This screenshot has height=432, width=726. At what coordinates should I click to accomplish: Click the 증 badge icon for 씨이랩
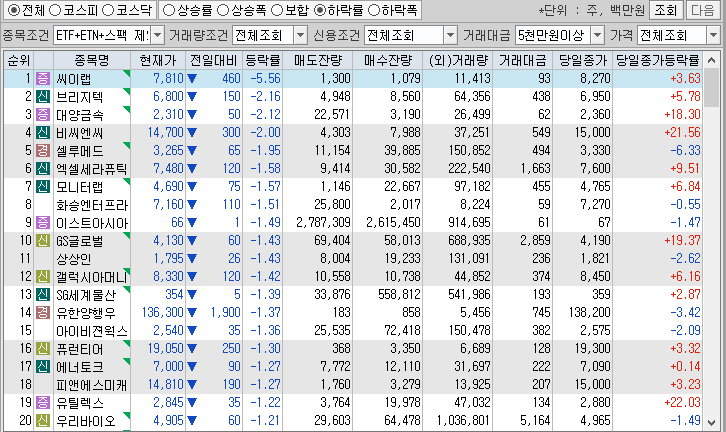point(43,79)
